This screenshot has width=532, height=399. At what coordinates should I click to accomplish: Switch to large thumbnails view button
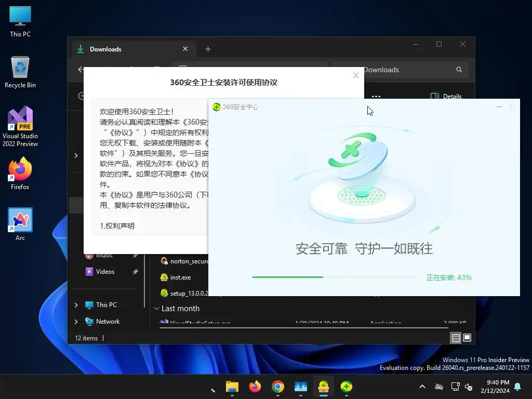(x=467, y=338)
